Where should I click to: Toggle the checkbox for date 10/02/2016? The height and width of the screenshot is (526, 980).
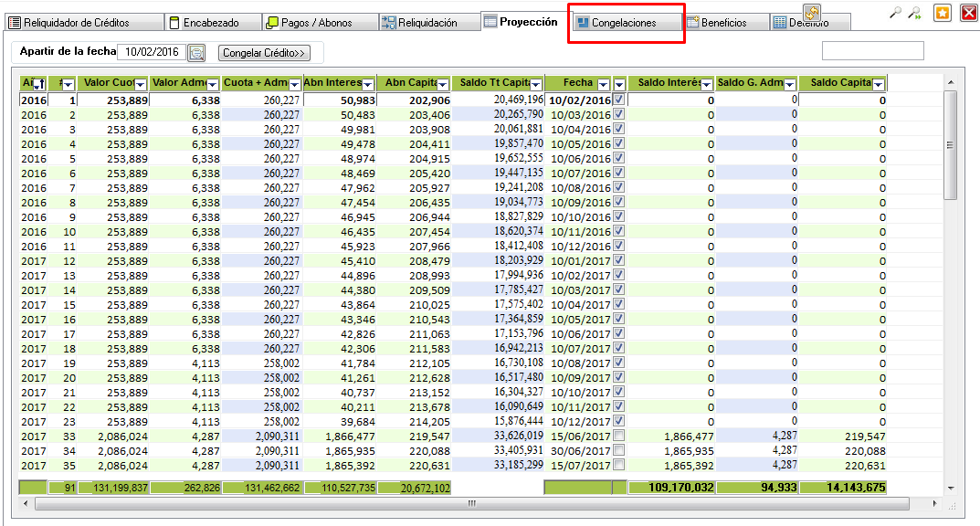[618, 100]
